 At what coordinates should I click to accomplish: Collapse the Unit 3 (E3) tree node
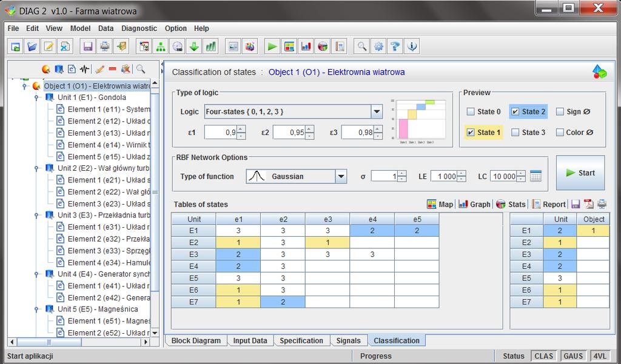point(36,215)
